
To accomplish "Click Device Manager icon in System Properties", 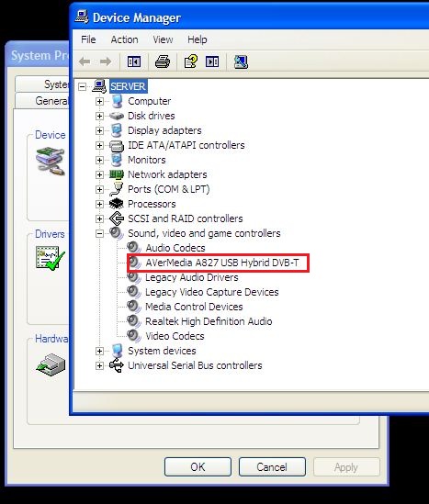I will pyautogui.click(x=51, y=161).
